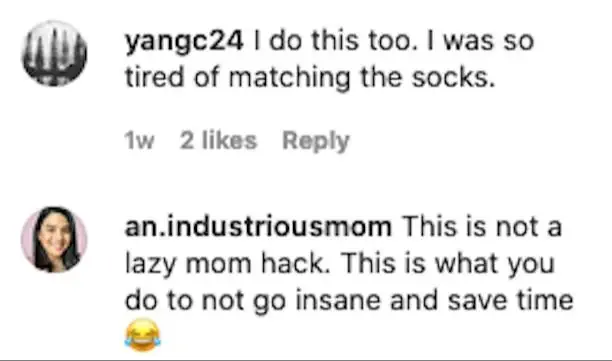Open an.industriousmom's profile photo
The height and width of the screenshot is (361, 612).
click(54, 239)
